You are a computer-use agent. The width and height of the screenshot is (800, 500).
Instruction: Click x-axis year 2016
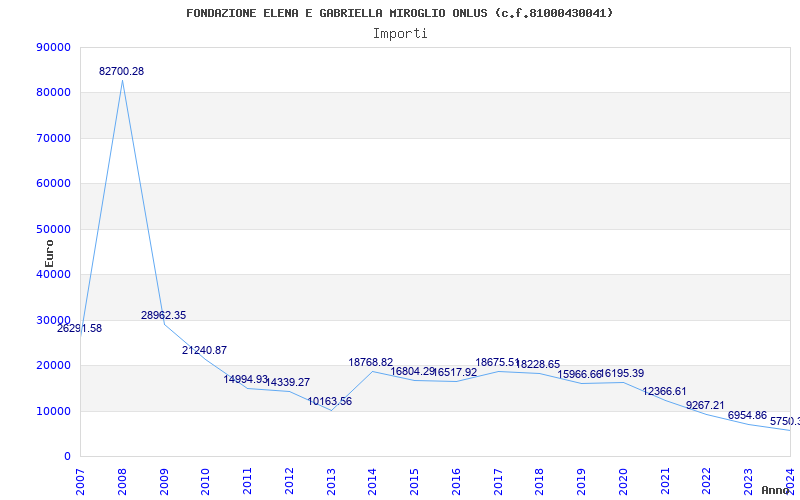click(456, 482)
